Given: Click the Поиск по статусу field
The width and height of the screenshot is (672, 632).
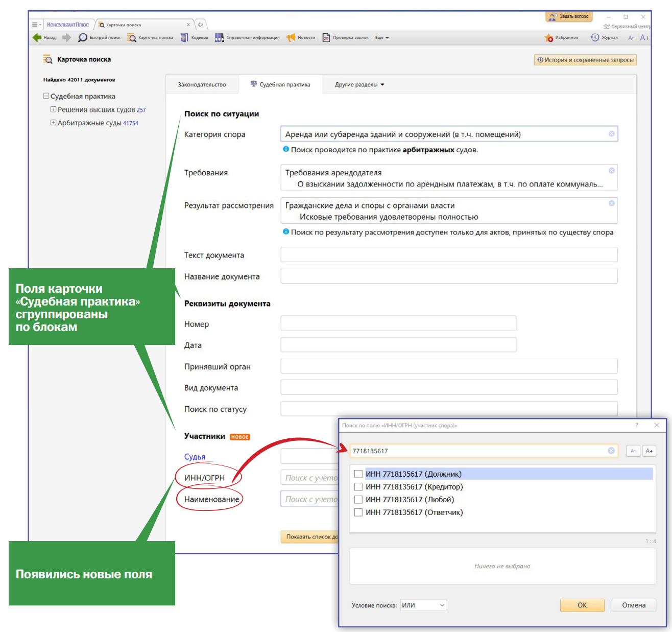Looking at the screenshot, I should tap(449, 409).
